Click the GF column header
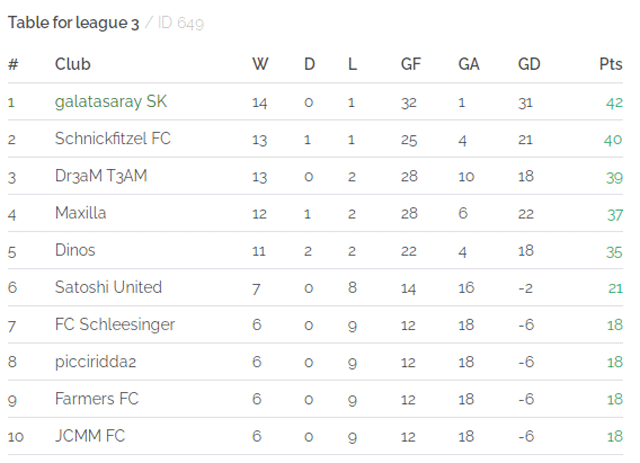The height and width of the screenshot is (463, 640). (x=411, y=64)
